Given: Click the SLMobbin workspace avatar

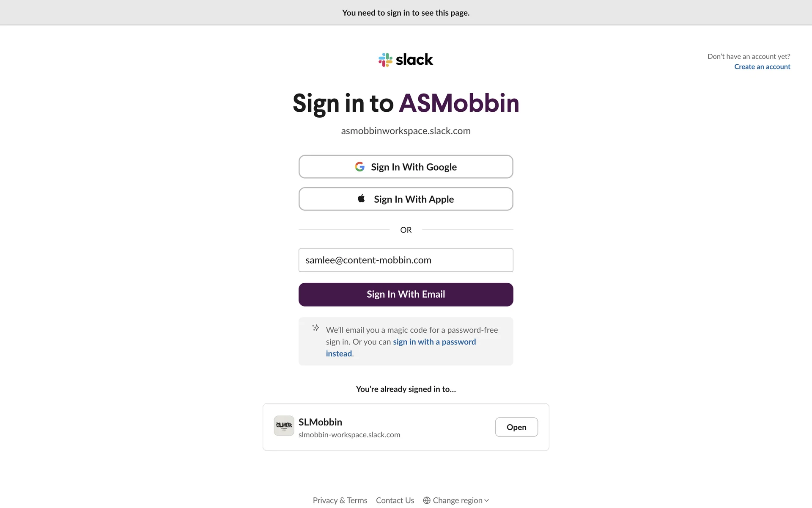Looking at the screenshot, I should pyautogui.click(x=284, y=426).
